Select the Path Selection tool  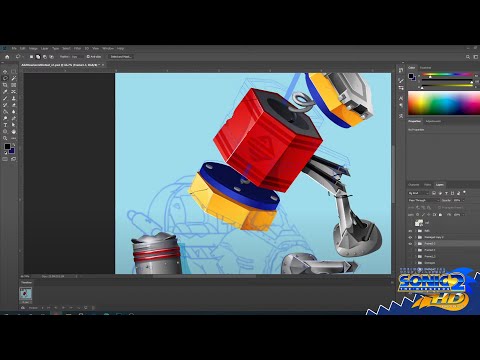click(14, 125)
